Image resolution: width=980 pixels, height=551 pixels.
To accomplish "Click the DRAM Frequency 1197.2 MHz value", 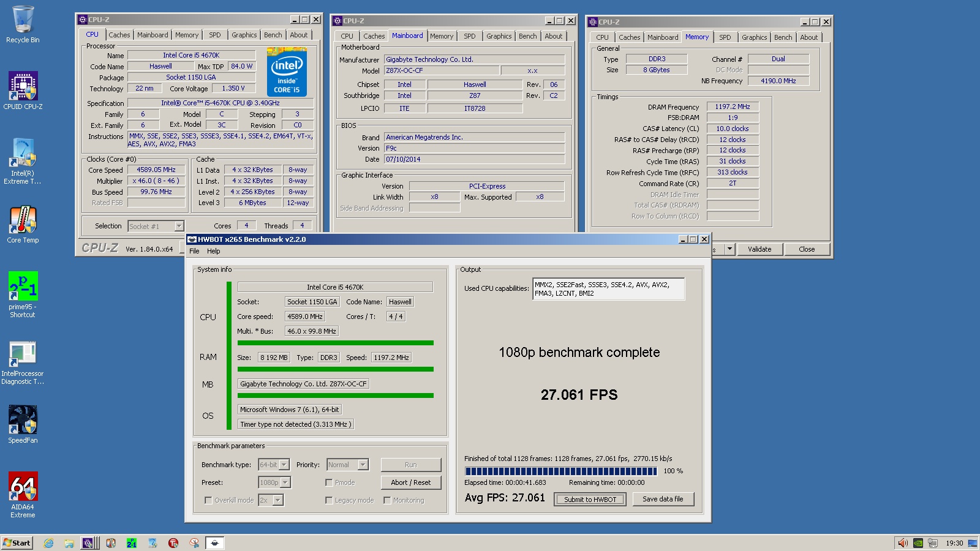I will pyautogui.click(x=733, y=107).
